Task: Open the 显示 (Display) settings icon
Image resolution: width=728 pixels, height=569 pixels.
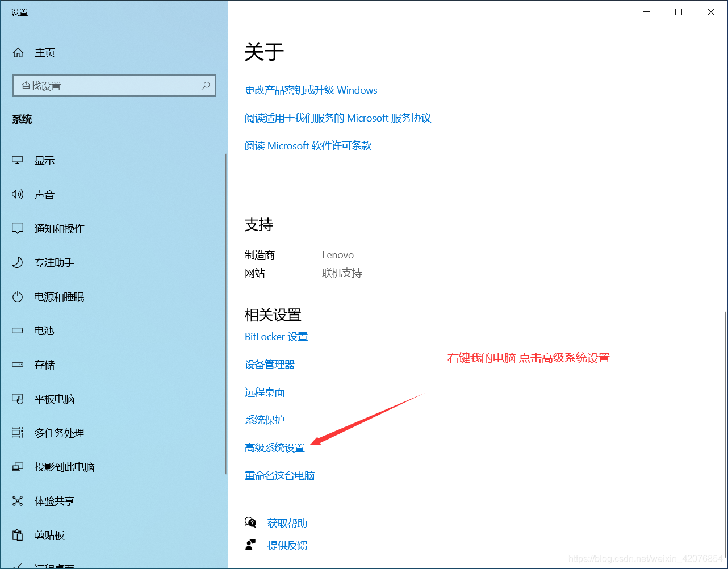Action: [x=18, y=160]
